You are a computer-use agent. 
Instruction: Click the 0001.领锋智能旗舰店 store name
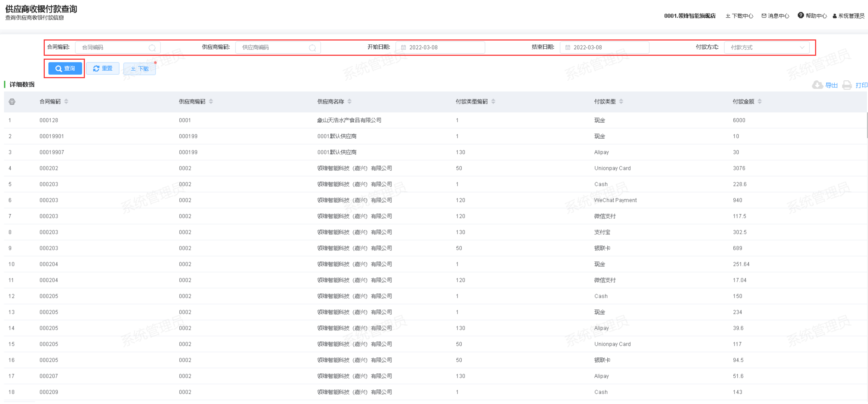click(x=689, y=16)
